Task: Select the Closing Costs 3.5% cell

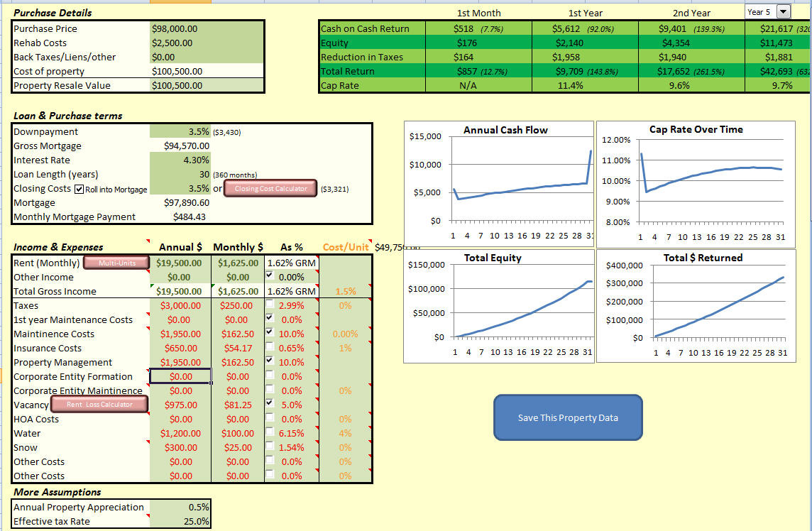Action: (180, 189)
